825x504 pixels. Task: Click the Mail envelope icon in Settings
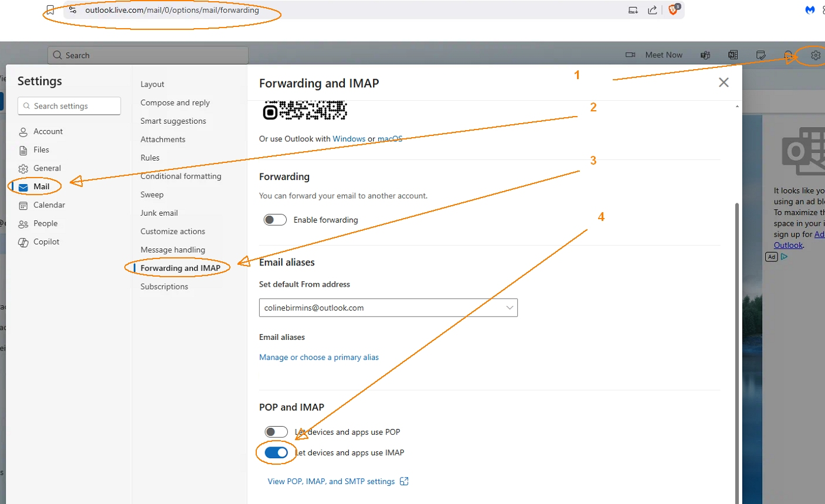[x=23, y=188]
